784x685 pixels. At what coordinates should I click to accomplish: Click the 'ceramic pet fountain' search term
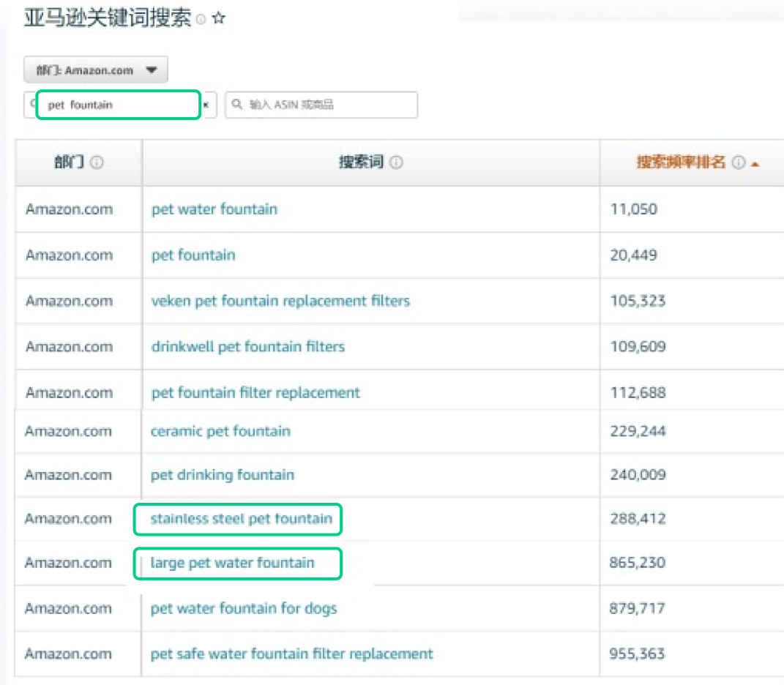pyautogui.click(x=220, y=431)
